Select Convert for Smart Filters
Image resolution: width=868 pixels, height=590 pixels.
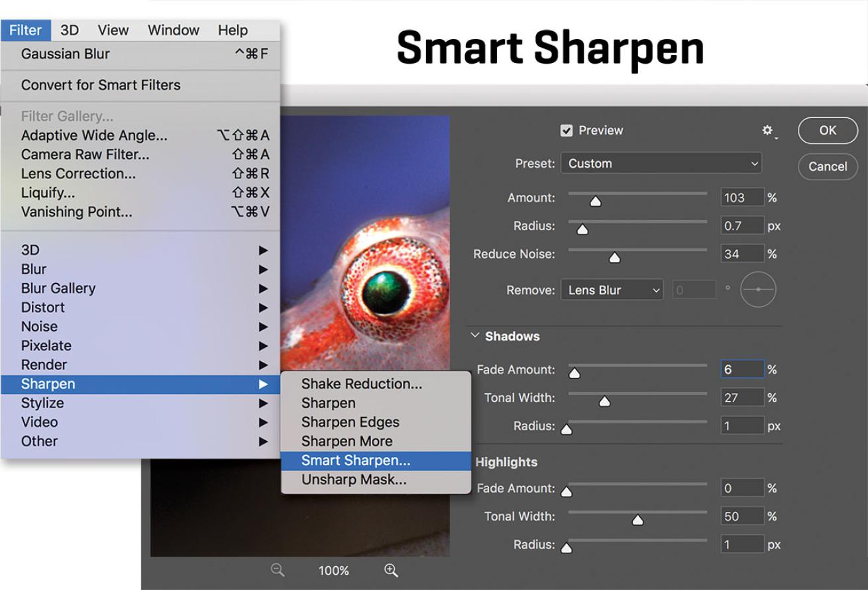pyautogui.click(x=101, y=85)
